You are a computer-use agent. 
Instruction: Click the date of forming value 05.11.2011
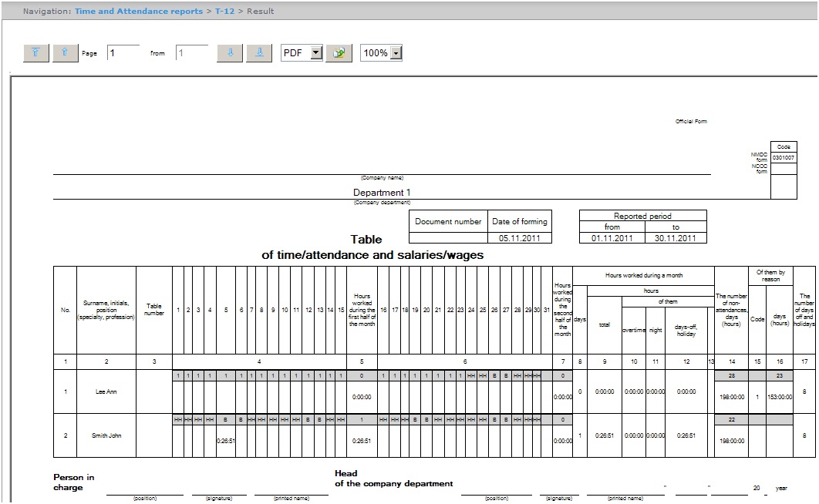[520, 238]
